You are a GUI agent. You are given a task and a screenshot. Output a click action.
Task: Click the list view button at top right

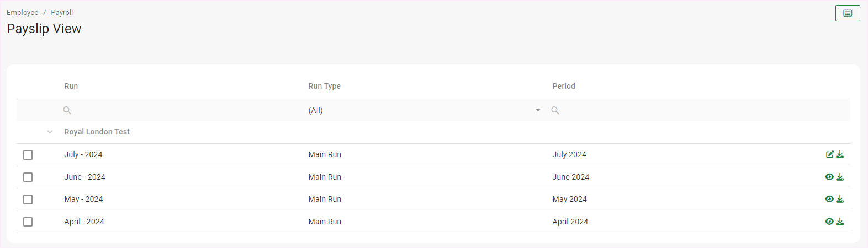click(848, 13)
